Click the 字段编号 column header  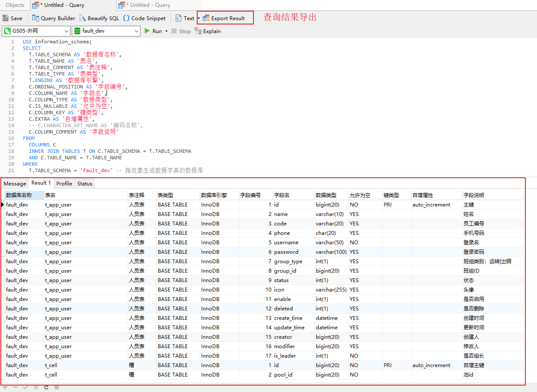(x=256, y=195)
